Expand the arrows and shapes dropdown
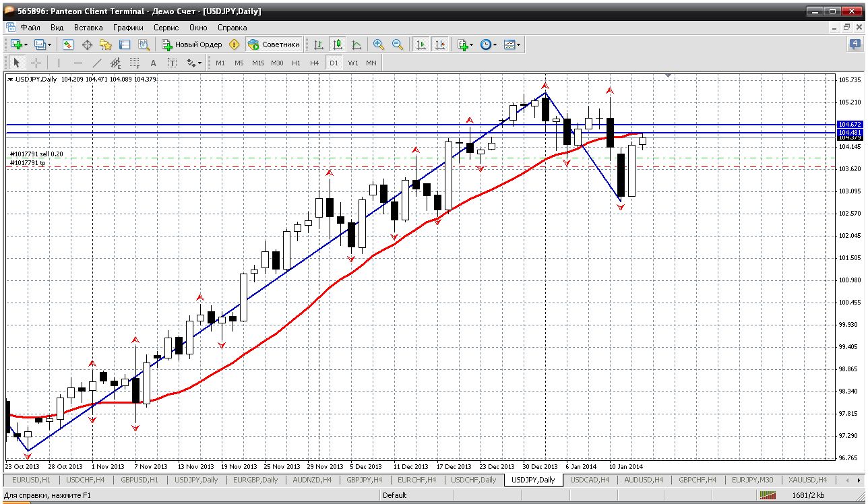 194,63
